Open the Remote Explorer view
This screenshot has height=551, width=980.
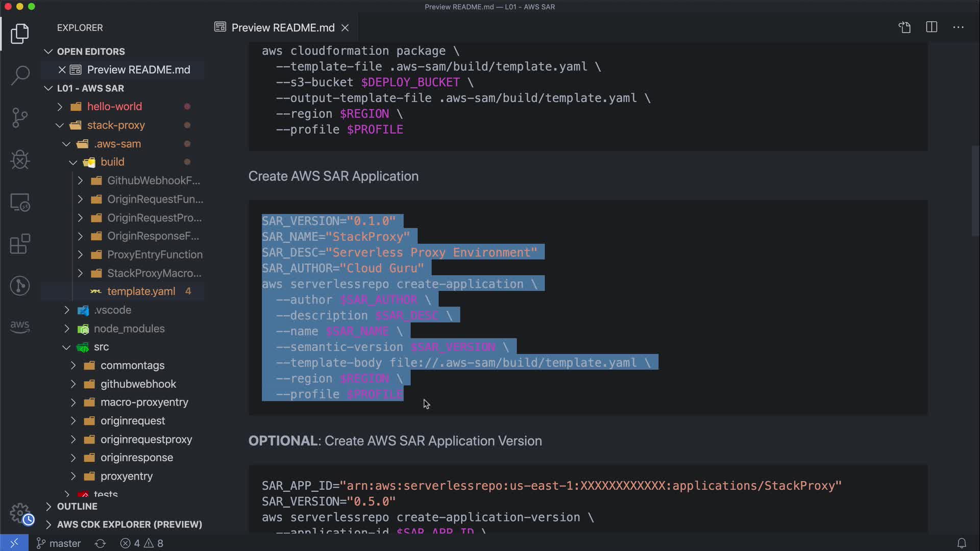[20, 202]
